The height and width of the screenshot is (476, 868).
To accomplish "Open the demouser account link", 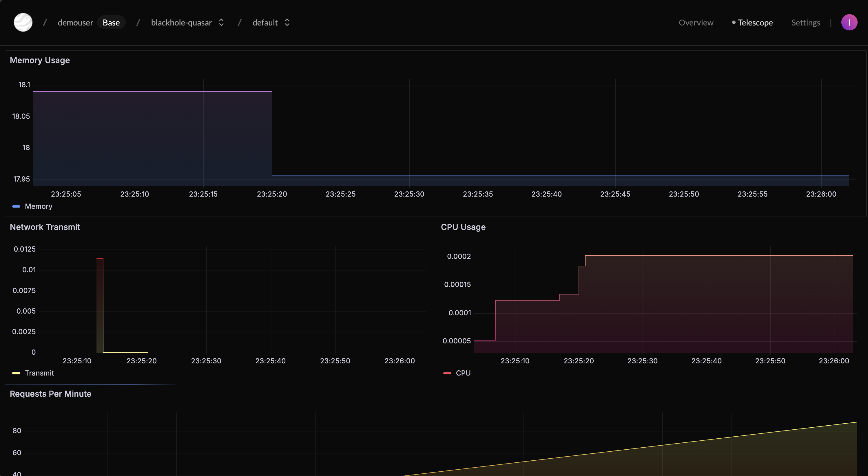I will (76, 23).
